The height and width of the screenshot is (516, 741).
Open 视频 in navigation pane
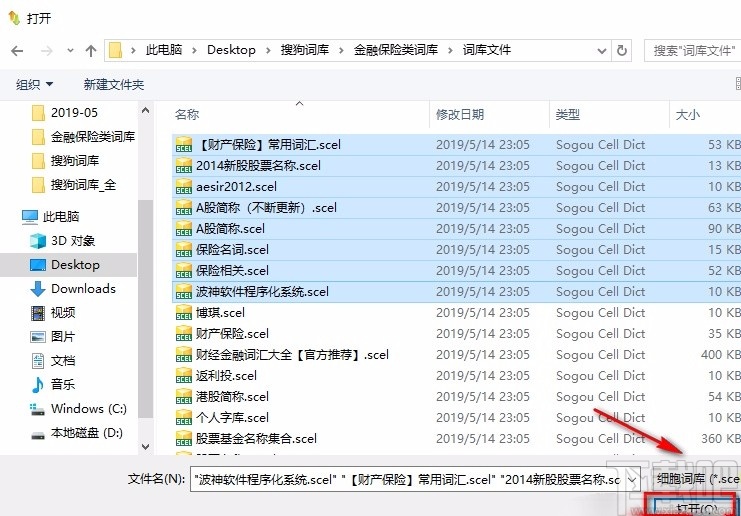pyautogui.click(x=52, y=312)
